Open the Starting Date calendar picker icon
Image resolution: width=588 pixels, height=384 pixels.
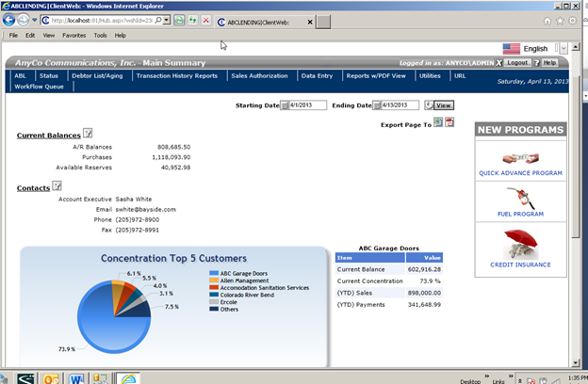point(285,105)
